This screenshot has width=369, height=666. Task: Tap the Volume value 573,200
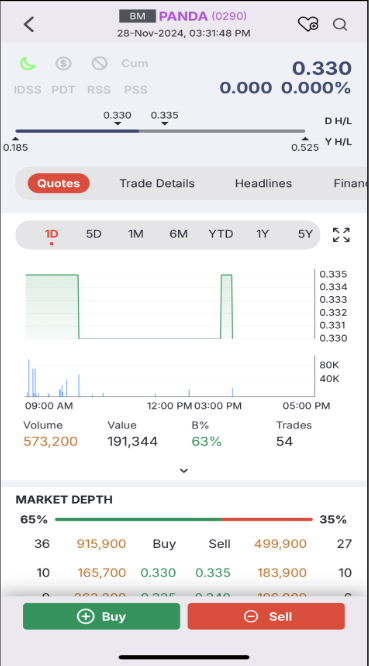pos(51,442)
